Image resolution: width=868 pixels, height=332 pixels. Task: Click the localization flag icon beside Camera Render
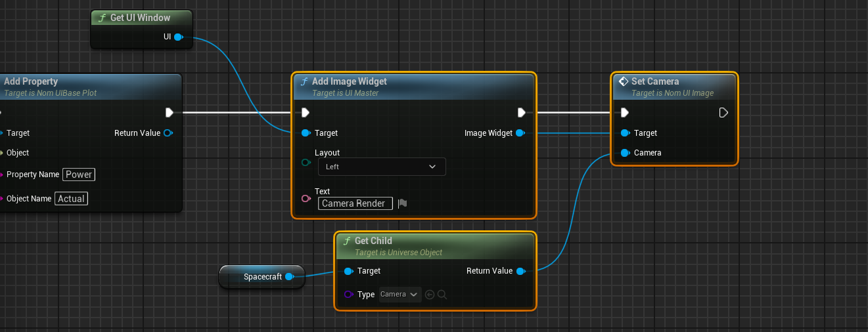[403, 203]
